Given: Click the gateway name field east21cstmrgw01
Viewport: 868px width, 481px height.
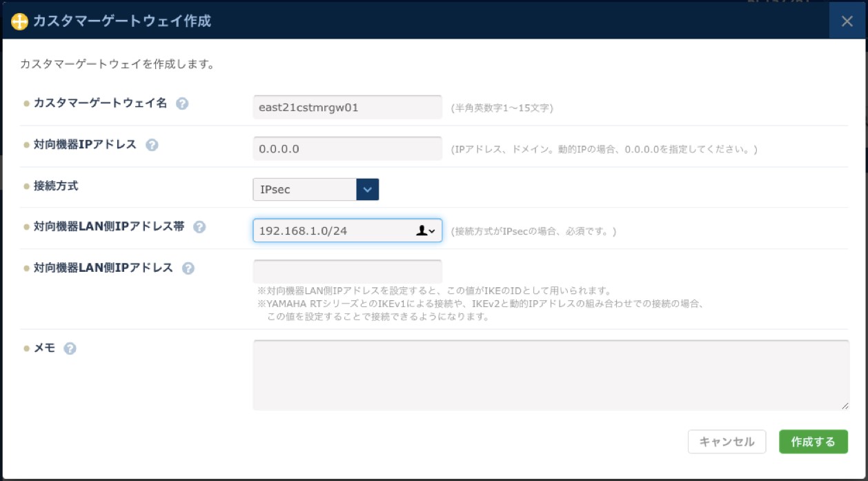Looking at the screenshot, I should point(347,108).
